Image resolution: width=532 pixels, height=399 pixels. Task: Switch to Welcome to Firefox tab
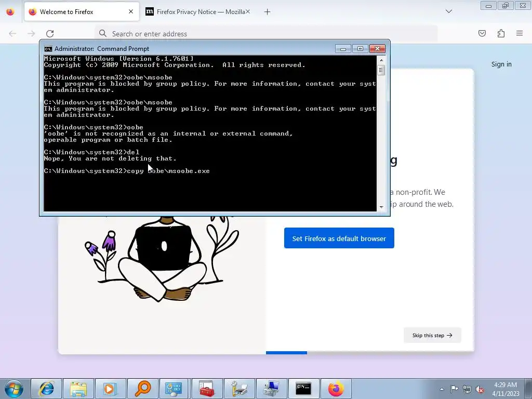coord(82,12)
